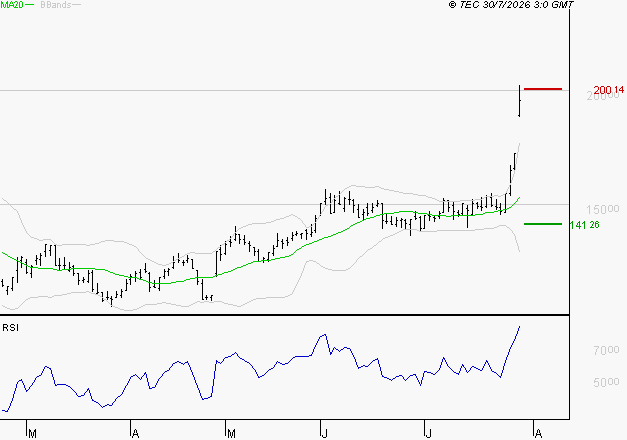Click the MA20 legend label
Screen dimensions: 627x440
[12, 5]
